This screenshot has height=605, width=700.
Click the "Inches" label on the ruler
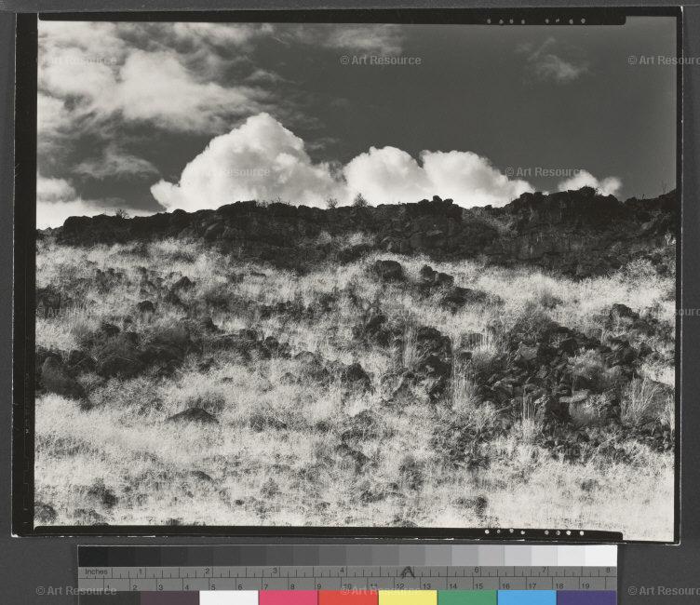click(96, 571)
